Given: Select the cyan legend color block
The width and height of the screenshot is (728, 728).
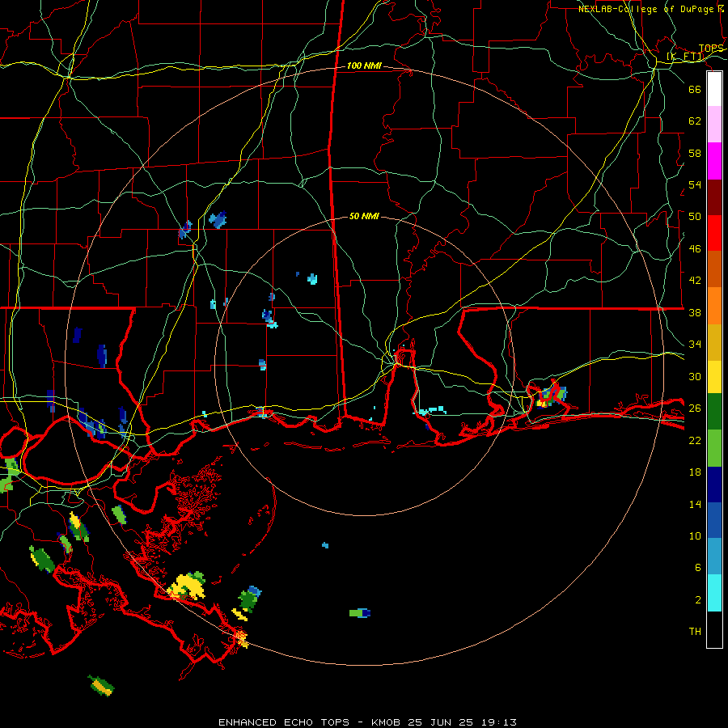Looking at the screenshot, I should pyautogui.click(x=714, y=593).
